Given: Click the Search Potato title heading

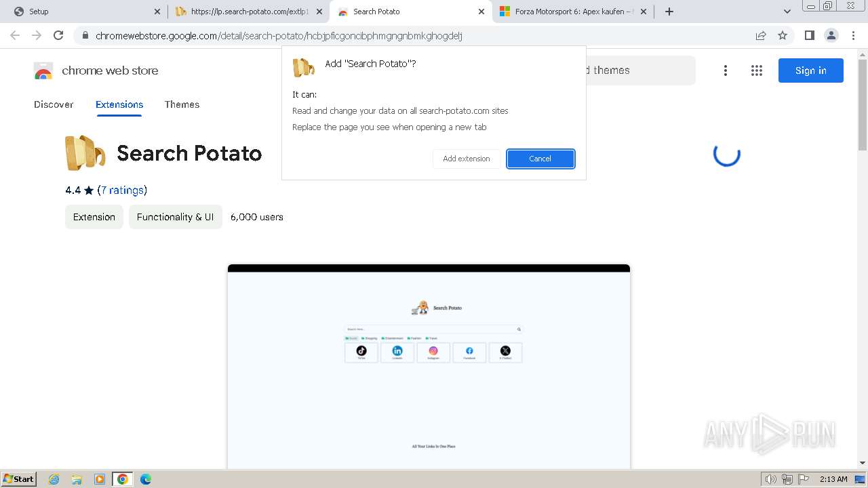Looking at the screenshot, I should click(189, 153).
